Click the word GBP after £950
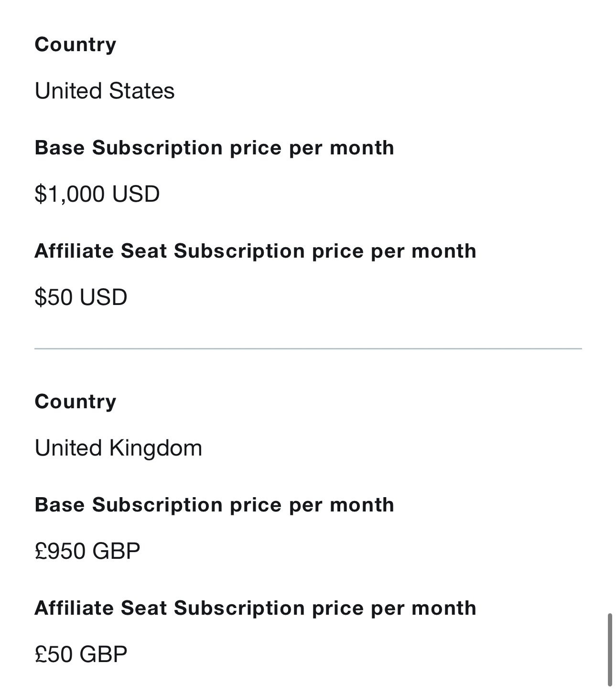 coord(116,551)
